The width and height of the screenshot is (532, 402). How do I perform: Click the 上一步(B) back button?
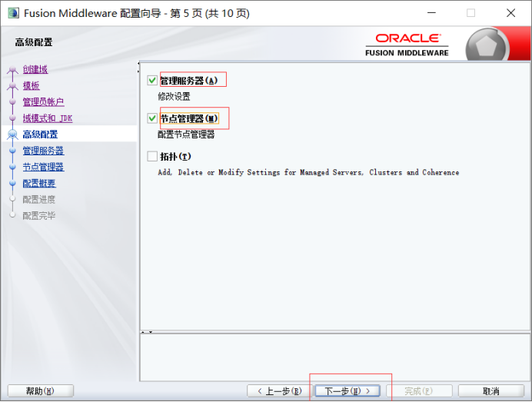(278, 391)
